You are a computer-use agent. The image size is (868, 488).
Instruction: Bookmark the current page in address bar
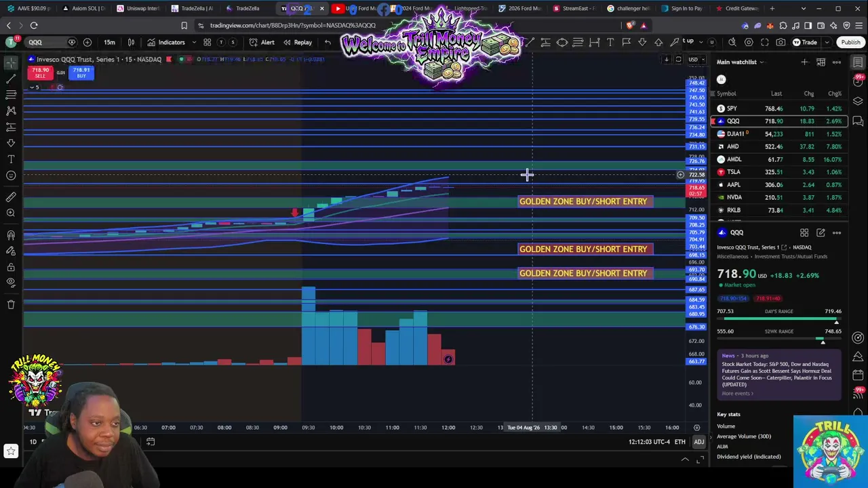point(184,26)
